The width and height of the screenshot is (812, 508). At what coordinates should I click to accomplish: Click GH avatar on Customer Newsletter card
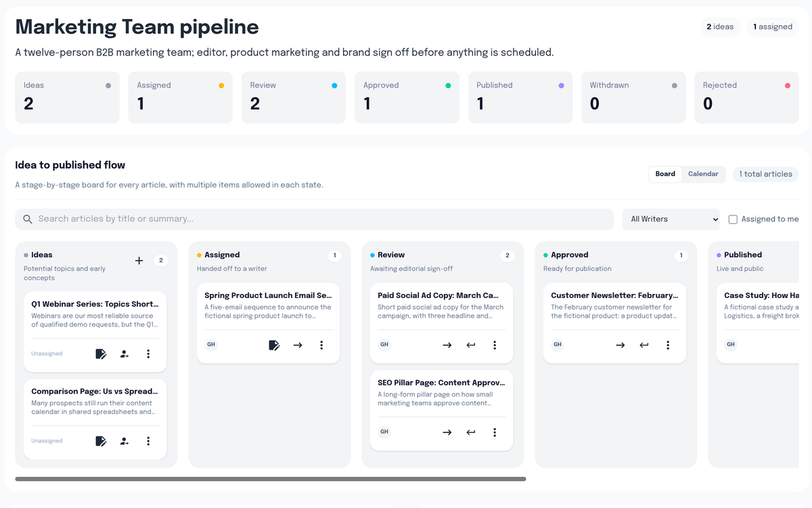(558, 345)
